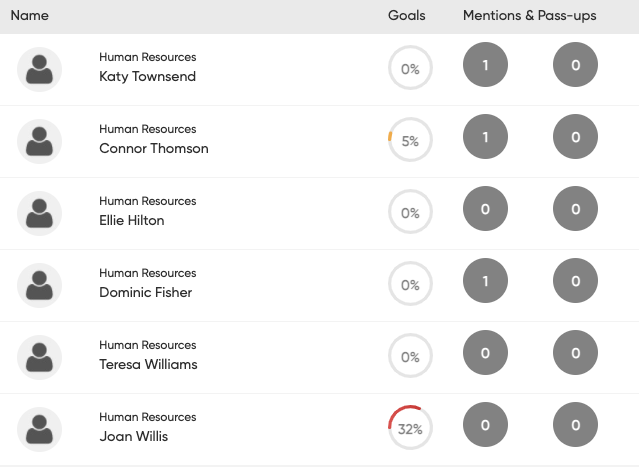639x475 pixels.
Task: Open Dominic Fisher's mentions count badge
Action: tap(485, 282)
